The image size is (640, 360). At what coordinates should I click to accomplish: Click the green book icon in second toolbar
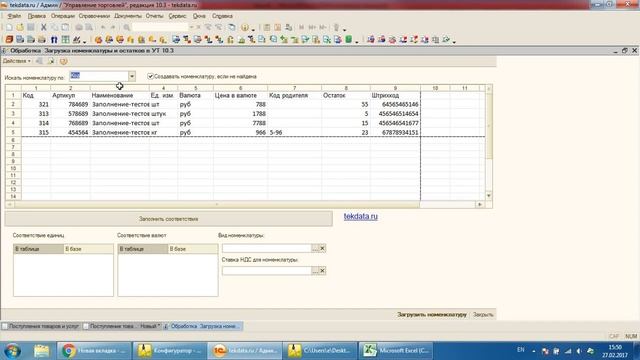pos(349,40)
